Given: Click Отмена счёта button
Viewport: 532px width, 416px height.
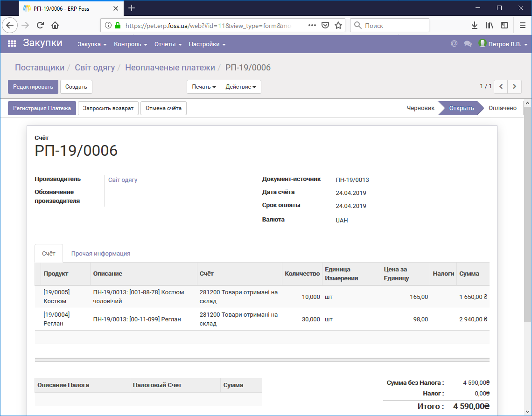Looking at the screenshot, I should click(x=163, y=108).
